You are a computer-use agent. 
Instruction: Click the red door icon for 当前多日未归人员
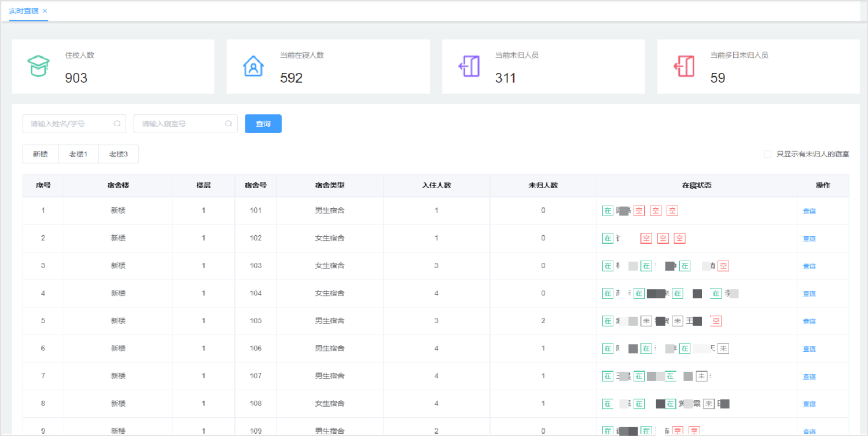click(x=685, y=66)
